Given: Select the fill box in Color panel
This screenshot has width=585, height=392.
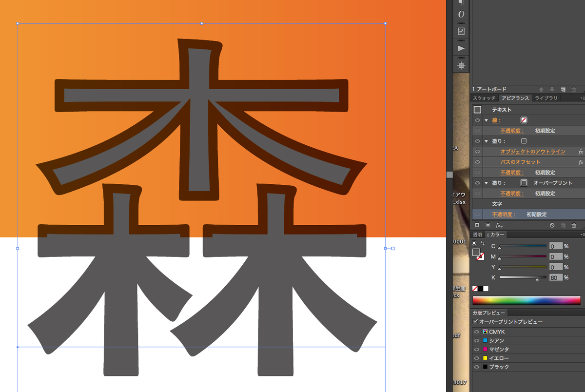Looking at the screenshot, I should tap(476, 252).
